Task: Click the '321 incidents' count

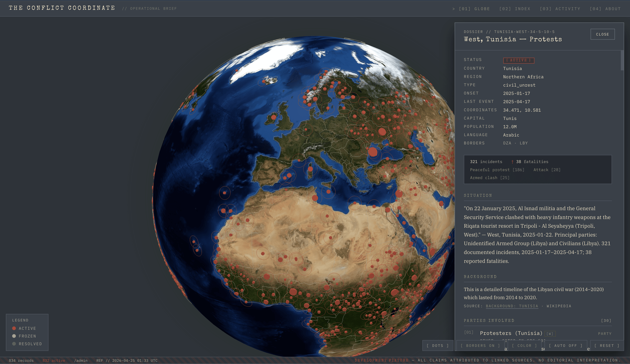Action: (486, 162)
